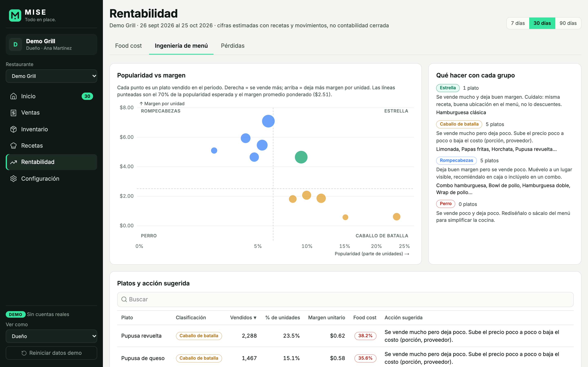Expand the Restaurante Demo Grill dropdown

[51, 76]
